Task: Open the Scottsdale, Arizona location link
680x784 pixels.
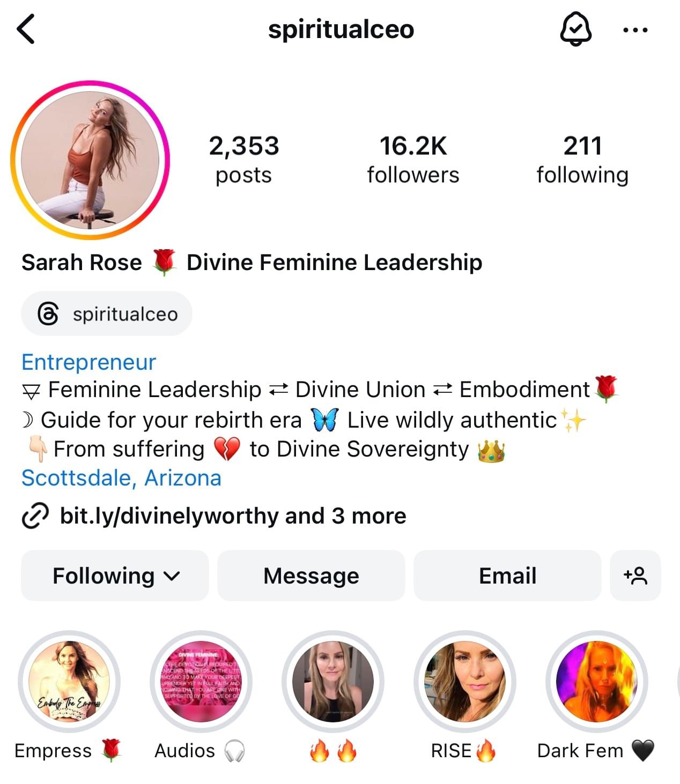Action: pos(121,478)
